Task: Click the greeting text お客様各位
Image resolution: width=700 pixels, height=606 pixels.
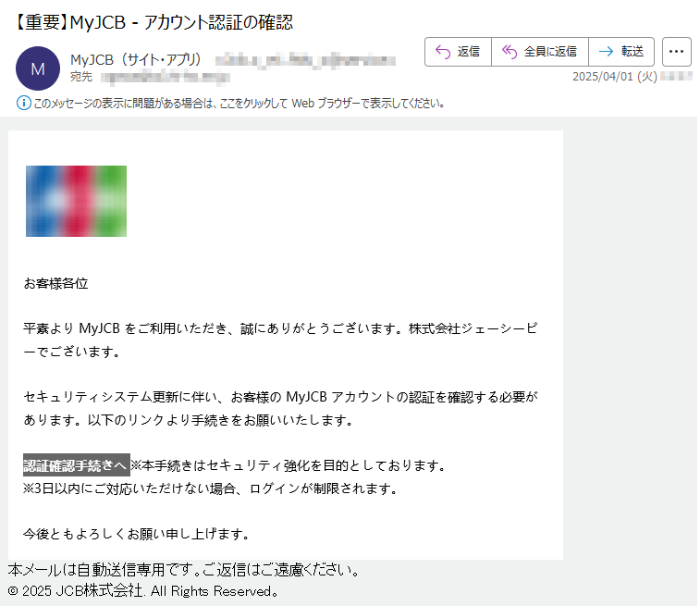Action: pos(55,283)
